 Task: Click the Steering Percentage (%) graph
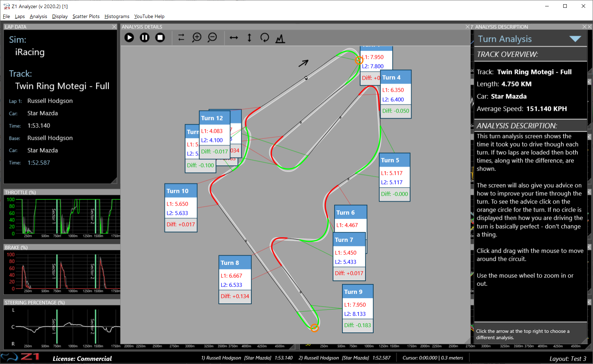[62, 327]
